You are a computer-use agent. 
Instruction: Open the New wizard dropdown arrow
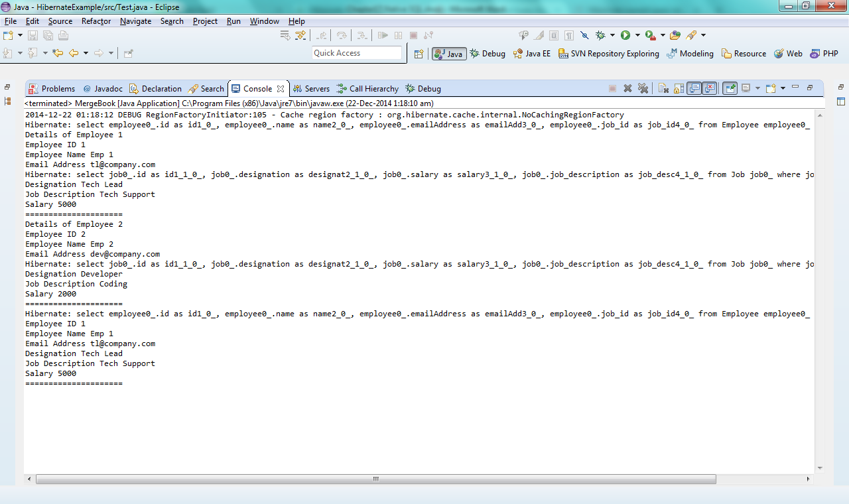(20, 35)
